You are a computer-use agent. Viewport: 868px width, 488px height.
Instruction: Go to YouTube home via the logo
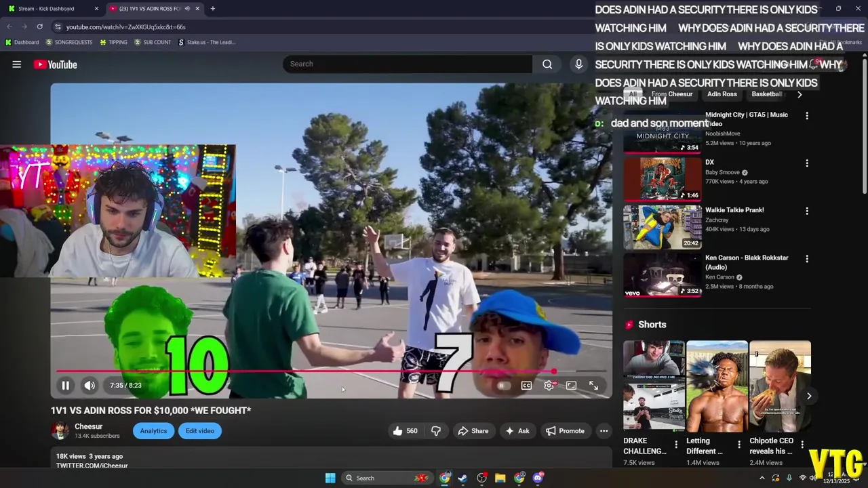click(x=56, y=64)
